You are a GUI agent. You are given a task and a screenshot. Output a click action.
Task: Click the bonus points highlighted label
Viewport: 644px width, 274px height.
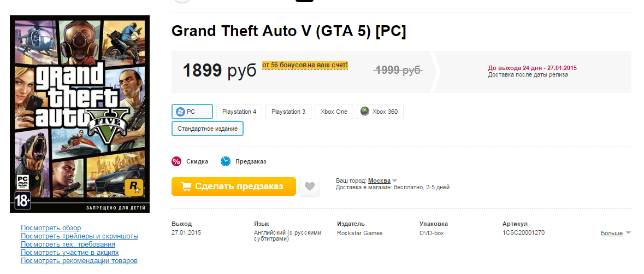point(305,65)
